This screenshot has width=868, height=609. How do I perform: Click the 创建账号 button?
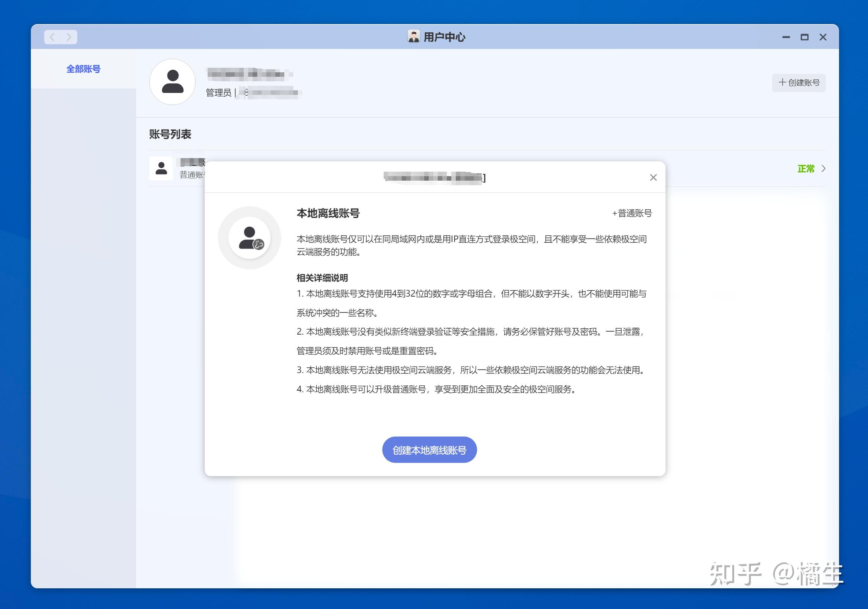[799, 83]
